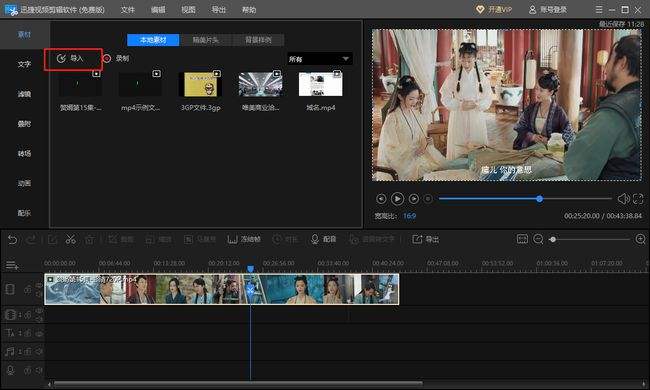
Task: Lock the picture-in-picture track
Action: [27, 315]
